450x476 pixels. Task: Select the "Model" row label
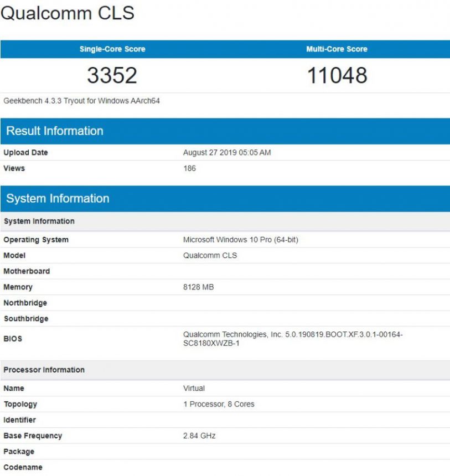(x=14, y=256)
